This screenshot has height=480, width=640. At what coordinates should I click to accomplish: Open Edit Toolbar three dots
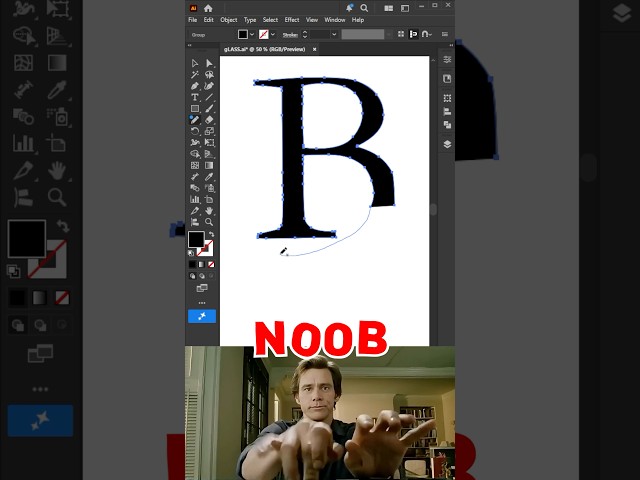tap(202, 303)
